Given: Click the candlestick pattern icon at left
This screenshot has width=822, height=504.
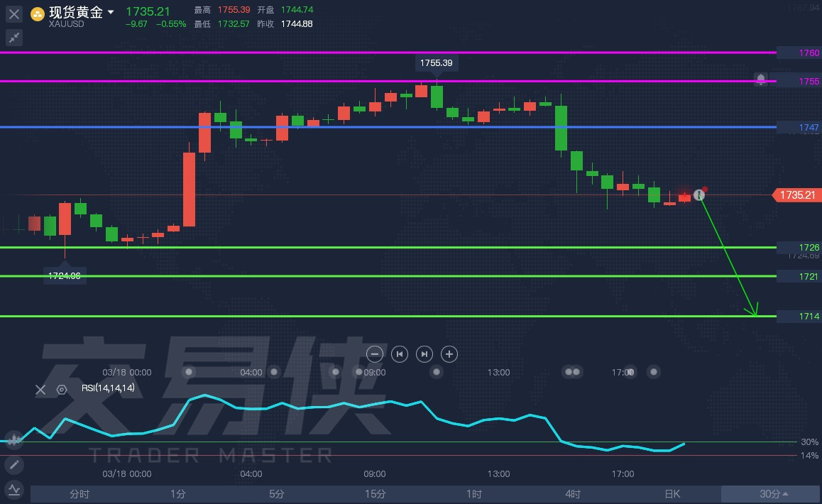Looking at the screenshot, I should pyautogui.click(x=13, y=439).
